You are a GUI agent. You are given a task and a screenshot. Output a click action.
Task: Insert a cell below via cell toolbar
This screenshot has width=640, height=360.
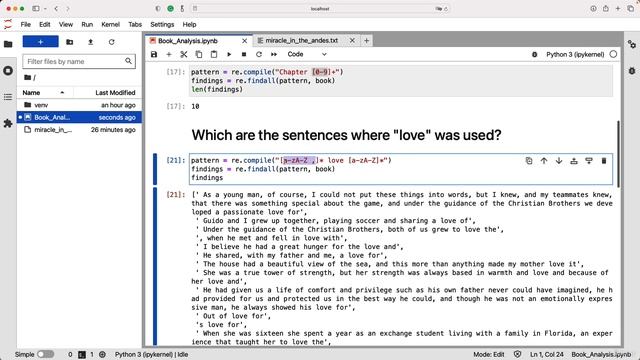click(x=589, y=161)
